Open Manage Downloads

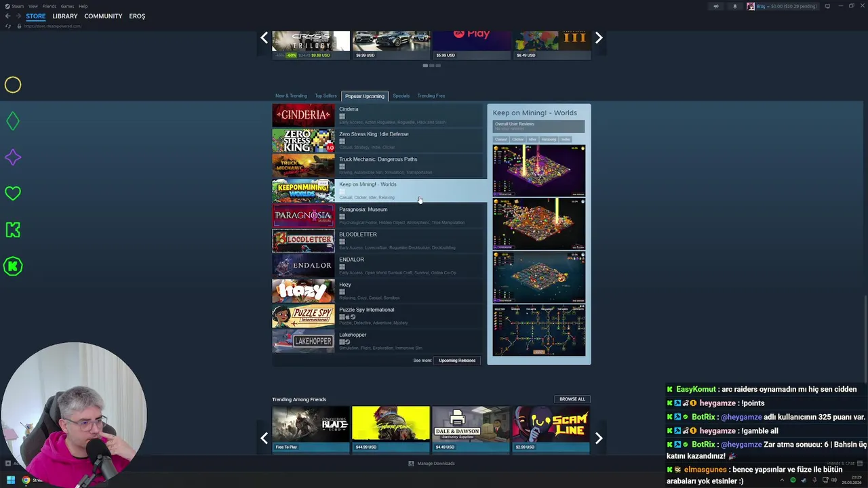pyautogui.click(x=436, y=464)
